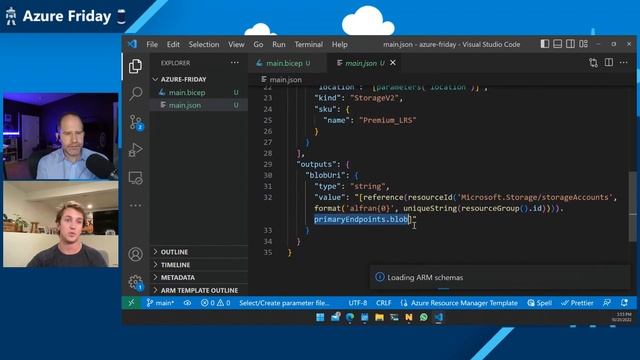Open errors and warnings count in status bar

pos(216,303)
